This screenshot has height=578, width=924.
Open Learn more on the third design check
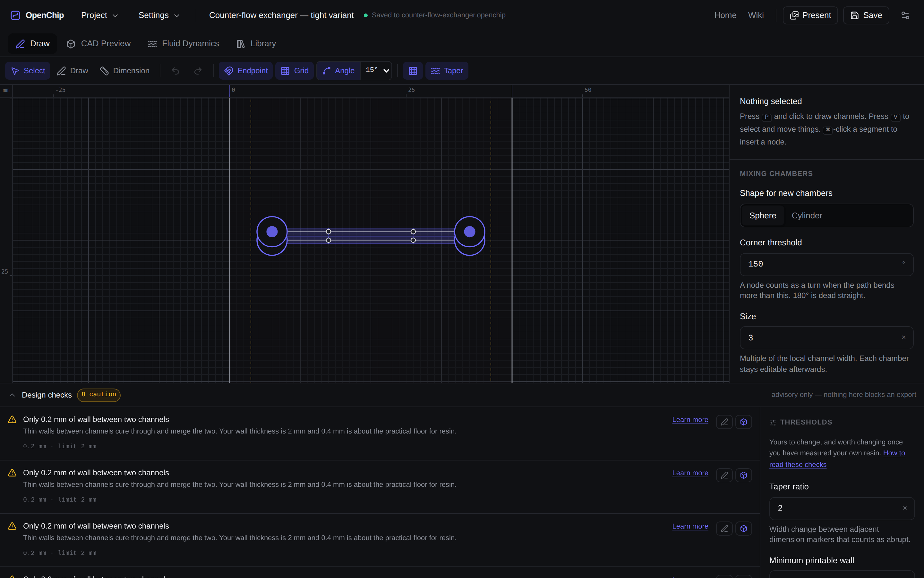[x=690, y=526]
